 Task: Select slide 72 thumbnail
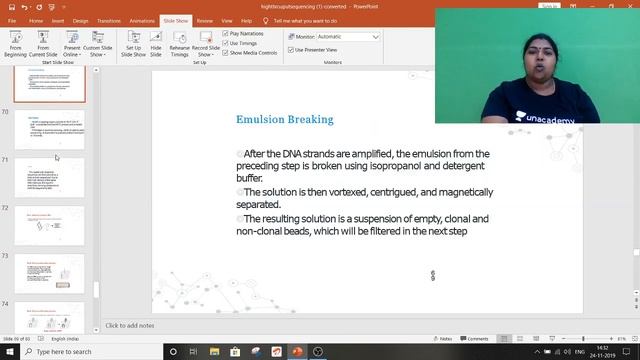[49, 225]
